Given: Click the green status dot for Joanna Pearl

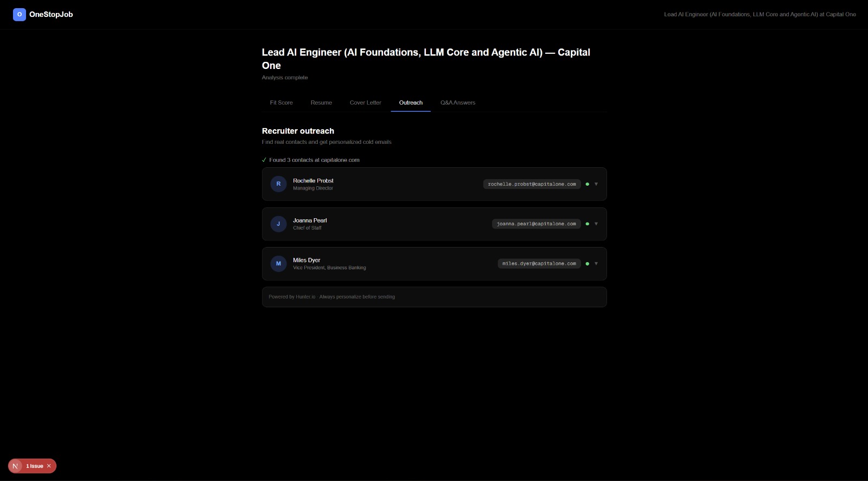Looking at the screenshot, I should click(587, 224).
